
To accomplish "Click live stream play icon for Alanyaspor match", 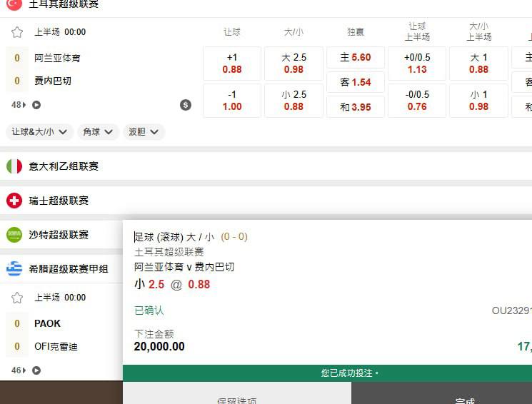I will click(x=36, y=105).
